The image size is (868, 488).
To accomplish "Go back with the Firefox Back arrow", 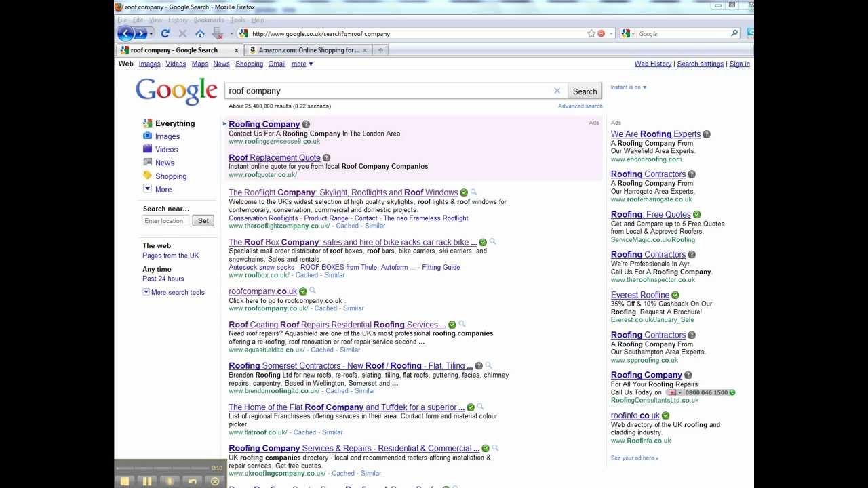I will pyautogui.click(x=125, y=33).
